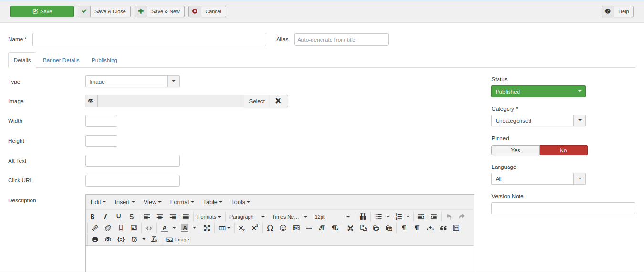644x272 pixels.
Task: Toggle bold formatting
Action: click(93, 217)
